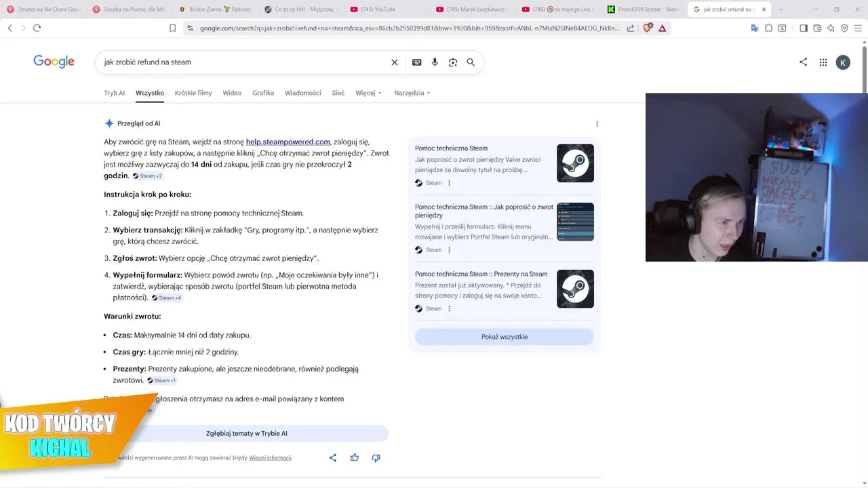868x488 pixels.
Task: Expand the Narzędzia dropdown
Action: tap(412, 93)
